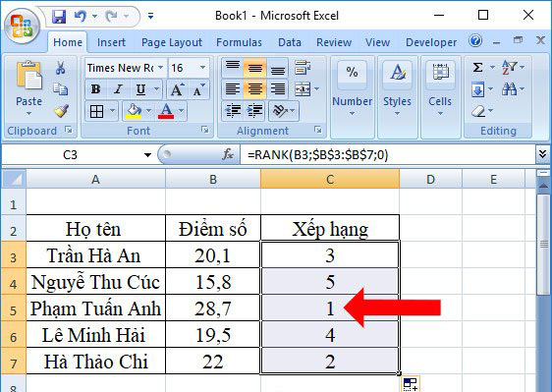Align text right
Image resolution: width=552 pixels, height=392 pixels.
pos(277,89)
